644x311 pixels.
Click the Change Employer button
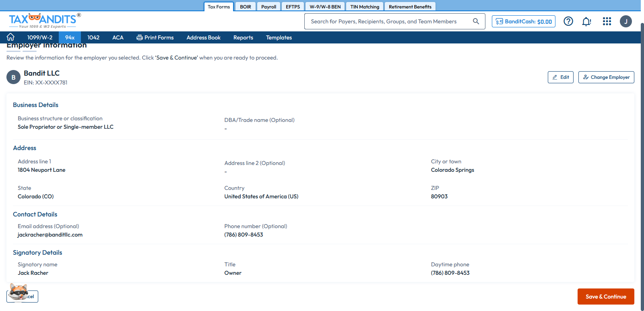pyautogui.click(x=606, y=77)
